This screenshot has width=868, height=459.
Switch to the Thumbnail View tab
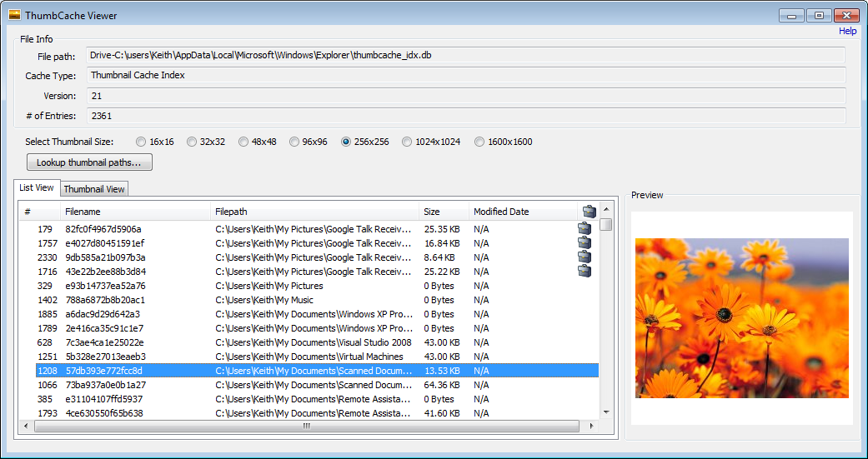[x=94, y=189]
